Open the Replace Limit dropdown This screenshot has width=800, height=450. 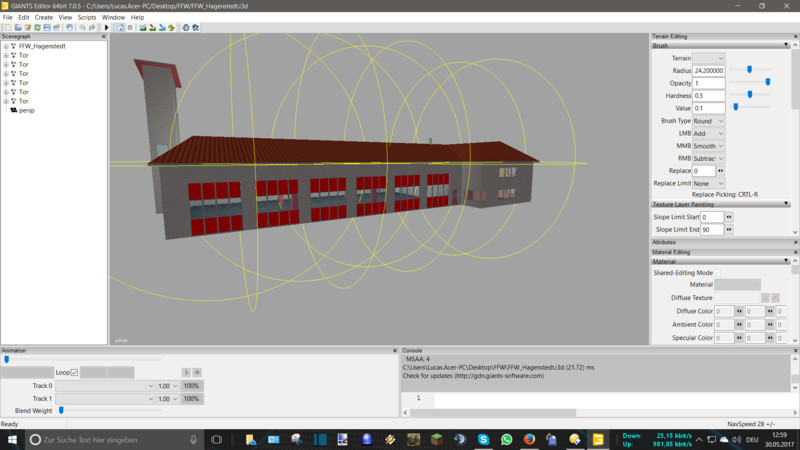point(708,183)
